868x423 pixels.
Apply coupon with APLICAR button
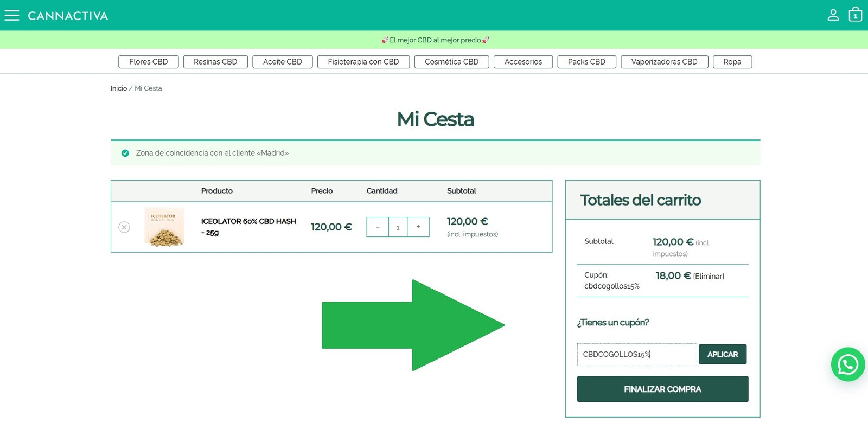pyautogui.click(x=723, y=354)
